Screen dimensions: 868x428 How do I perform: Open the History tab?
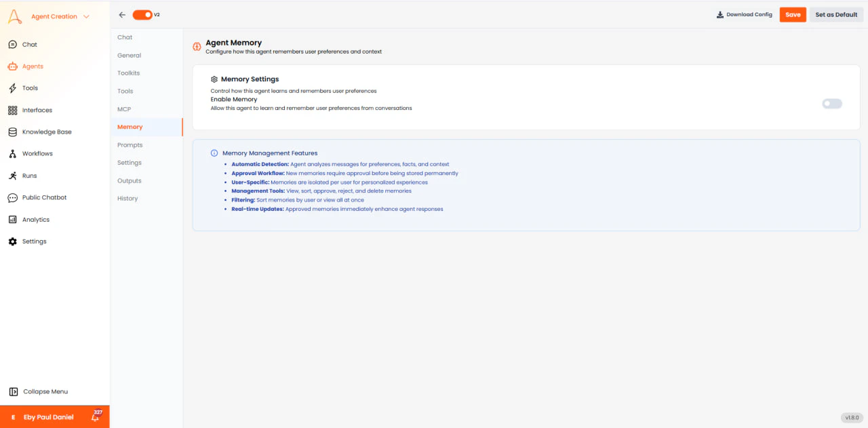[x=127, y=199]
